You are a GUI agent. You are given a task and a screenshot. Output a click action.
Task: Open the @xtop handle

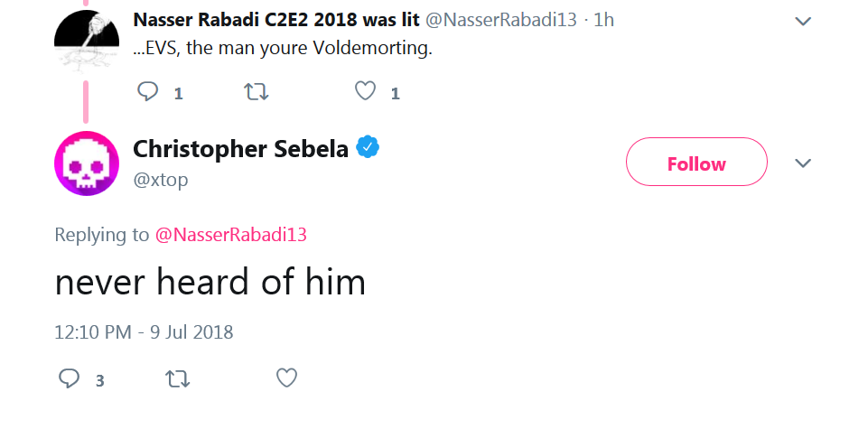pos(161,180)
